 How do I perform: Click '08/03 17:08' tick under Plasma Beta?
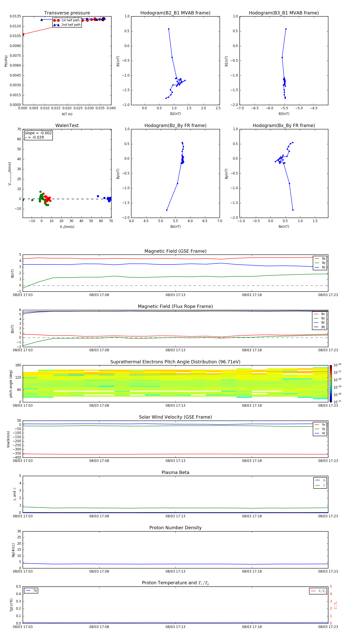click(x=99, y=516)
